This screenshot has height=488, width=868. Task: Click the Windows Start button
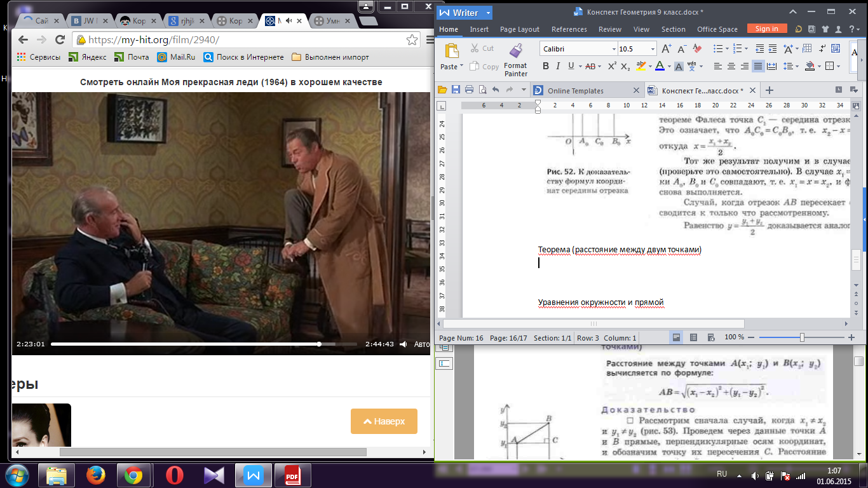coord(17,475)
